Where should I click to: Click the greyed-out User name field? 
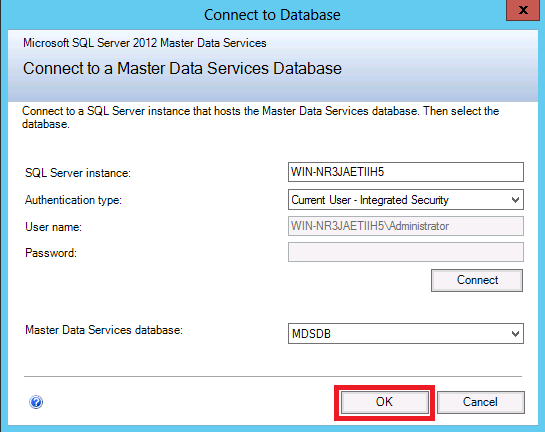point(406,226)
